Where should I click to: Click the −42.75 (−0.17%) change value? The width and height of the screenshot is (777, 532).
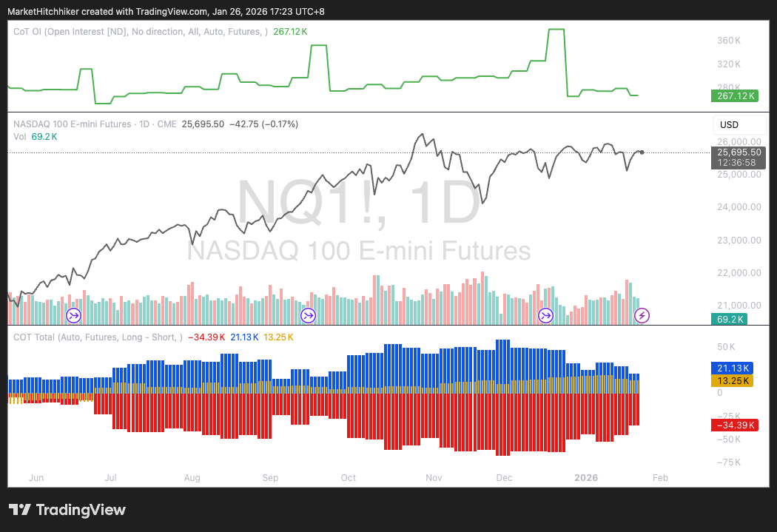point(263,124)
